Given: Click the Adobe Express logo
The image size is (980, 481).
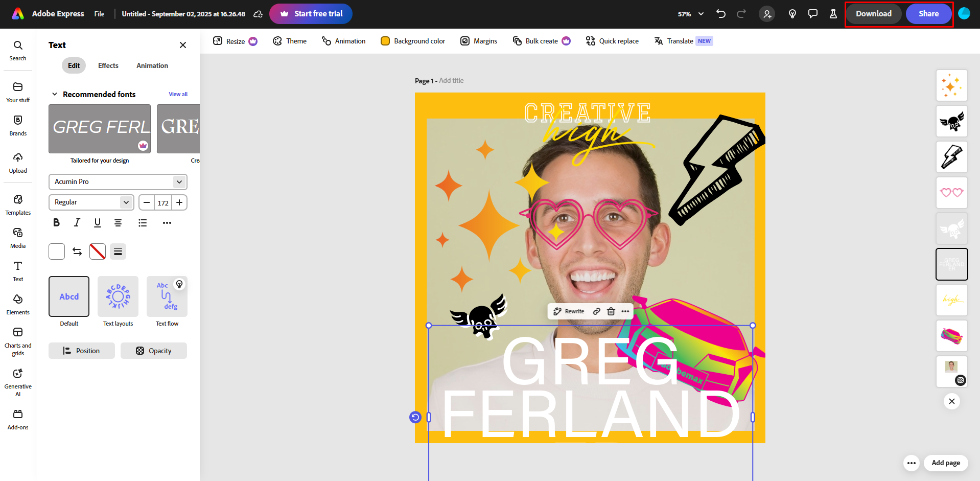Looking at the screenshot, I should 18,14.
